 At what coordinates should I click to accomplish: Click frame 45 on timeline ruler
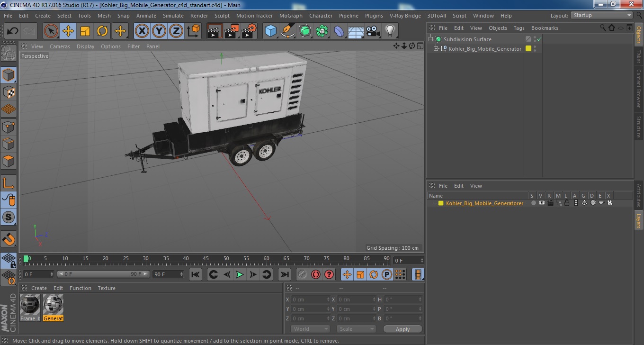(x=206, y=259)
